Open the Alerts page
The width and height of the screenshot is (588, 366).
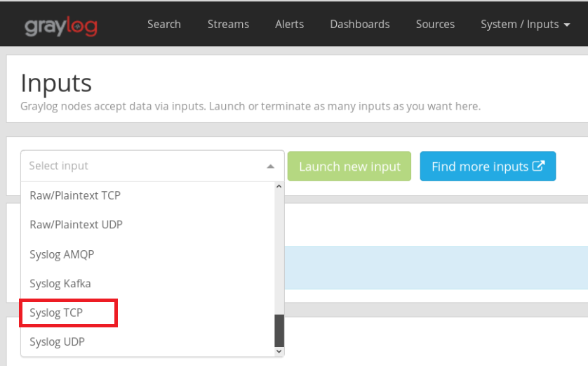(289, 24)
